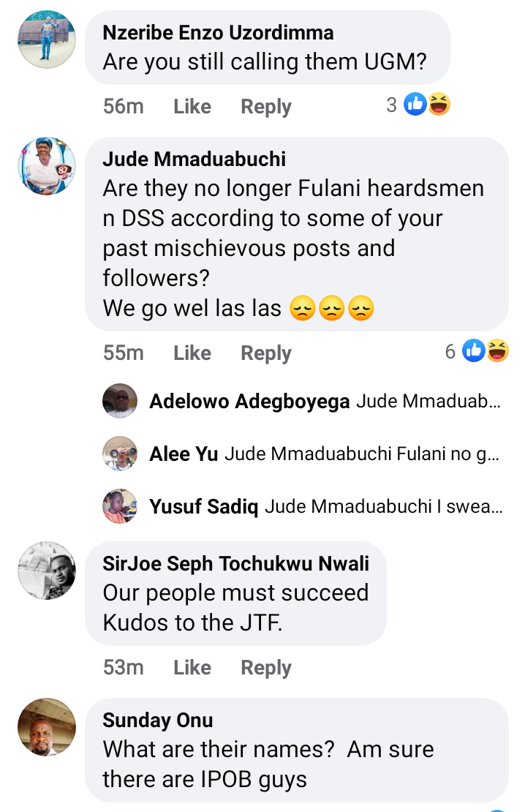View SirJoe Seph Tochukwu Nwali's avatar
This screenshot has width=525, height=812.
[x=47, y=571]
